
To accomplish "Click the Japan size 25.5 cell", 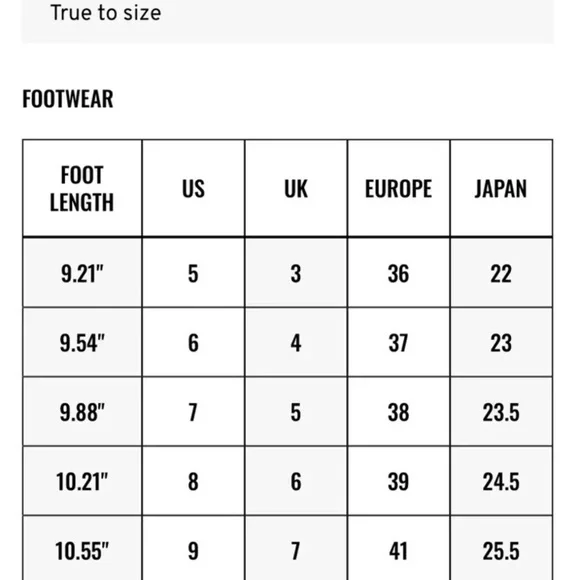I will [x=501, y=548].
